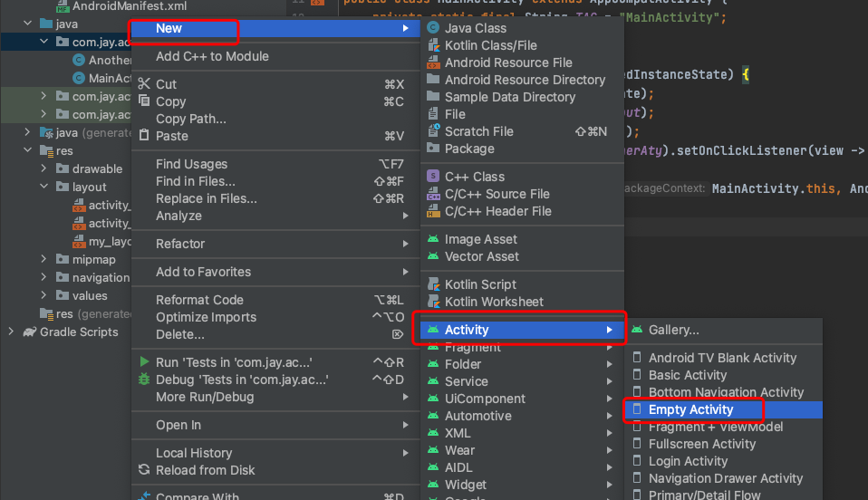Click the Sample Data Directory folder icon
Screen dimensions: 868x500
point(433,96)
